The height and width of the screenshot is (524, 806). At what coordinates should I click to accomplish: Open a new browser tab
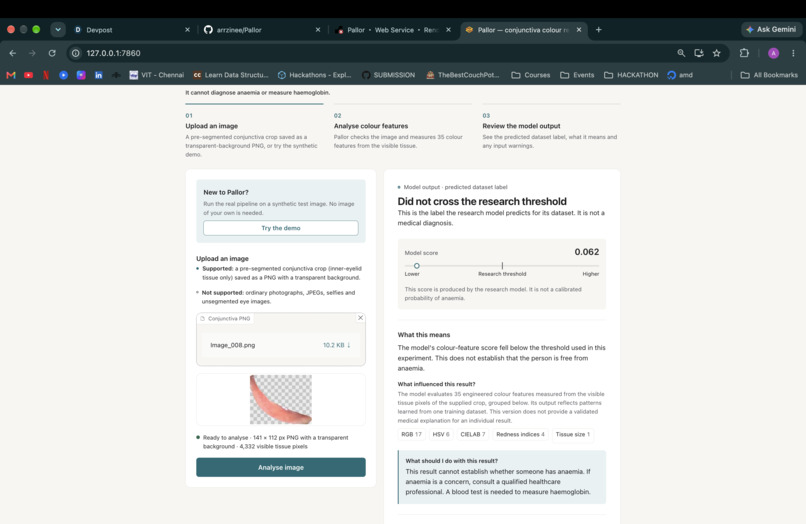tap(598, 30)
